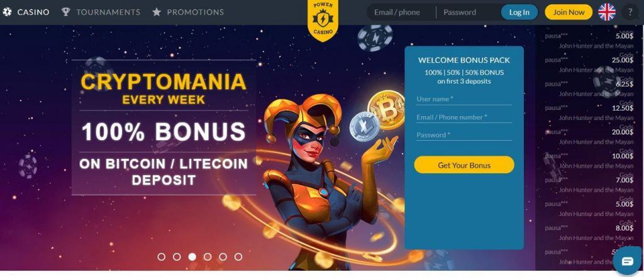Open the Casino menu item
Viewport: 644px width, 277px height.
[x=33, y=13]
